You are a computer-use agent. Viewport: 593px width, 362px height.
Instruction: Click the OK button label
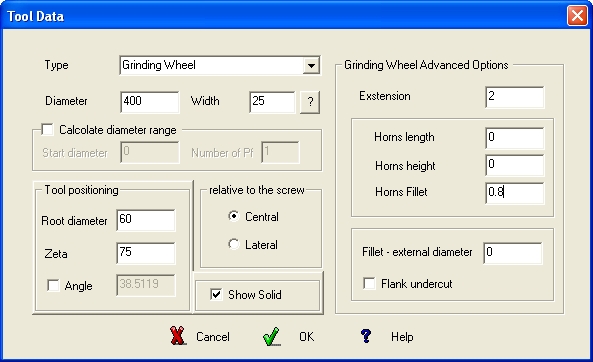pyautogui.click(x=306, y=337)
